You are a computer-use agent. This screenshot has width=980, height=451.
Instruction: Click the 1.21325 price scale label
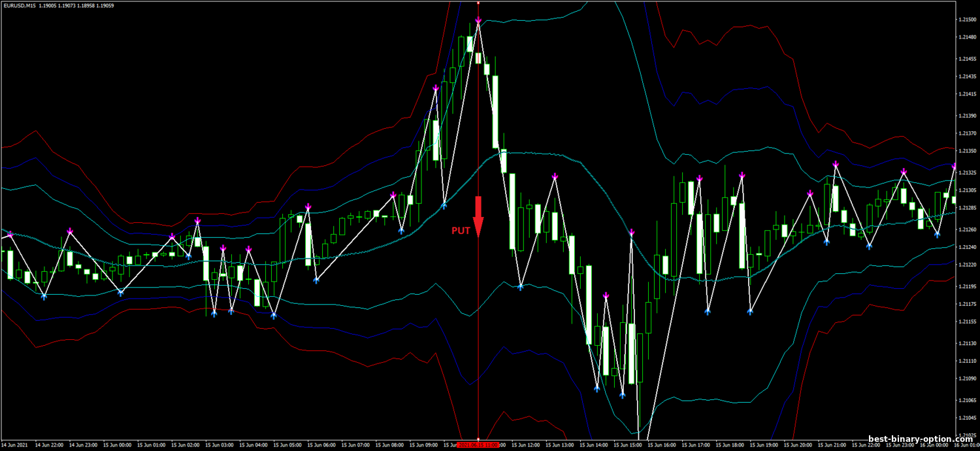coord(967,173)
